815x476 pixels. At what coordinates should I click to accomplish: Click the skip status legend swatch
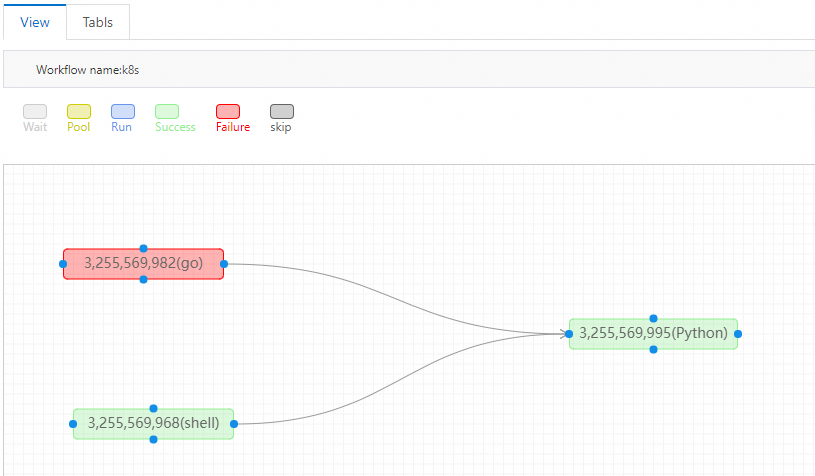tap(282, 111)
